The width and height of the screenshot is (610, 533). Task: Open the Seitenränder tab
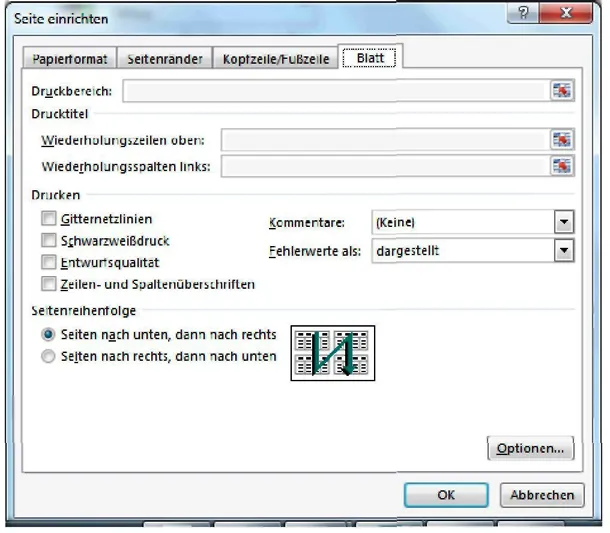click(165, 59)
